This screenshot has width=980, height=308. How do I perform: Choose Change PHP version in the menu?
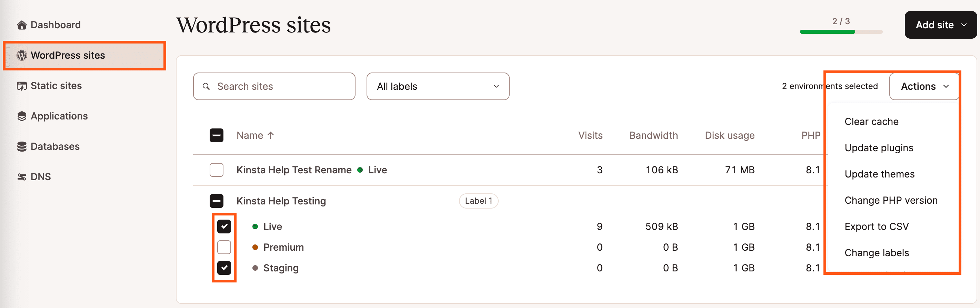click(x=891, y=200)
